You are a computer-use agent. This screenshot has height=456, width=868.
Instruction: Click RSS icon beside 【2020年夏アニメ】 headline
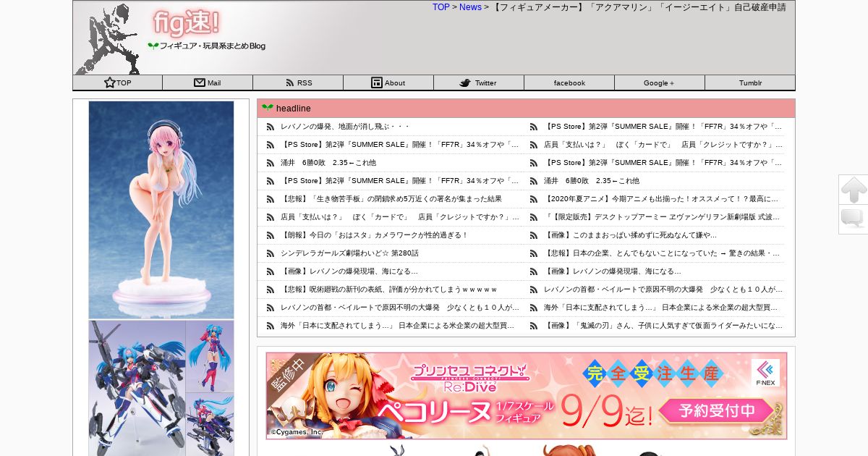(x=534, y=199)
